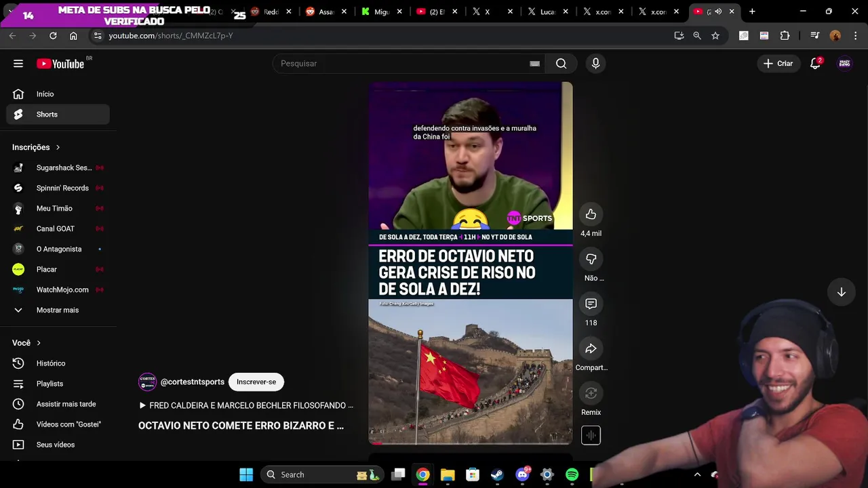This screenshot has width=868, height=488.
Task: Click the Windows taskbar Search box
Action: pos(323,474)
